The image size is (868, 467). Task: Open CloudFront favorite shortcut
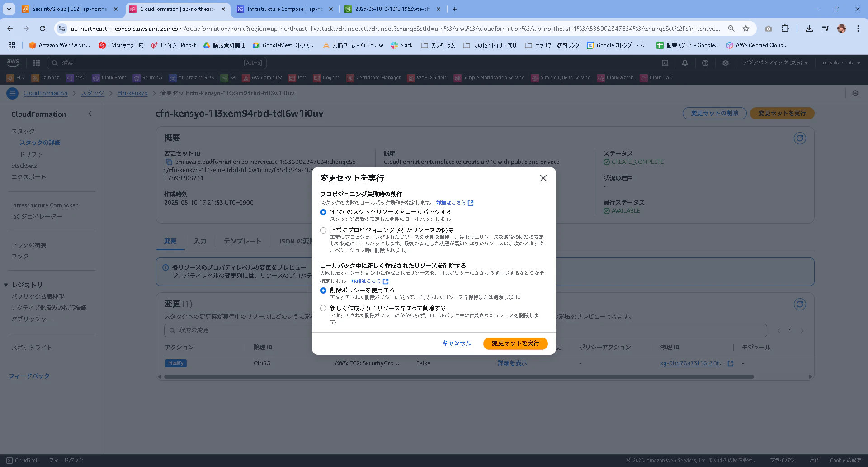tap(109, 78)
